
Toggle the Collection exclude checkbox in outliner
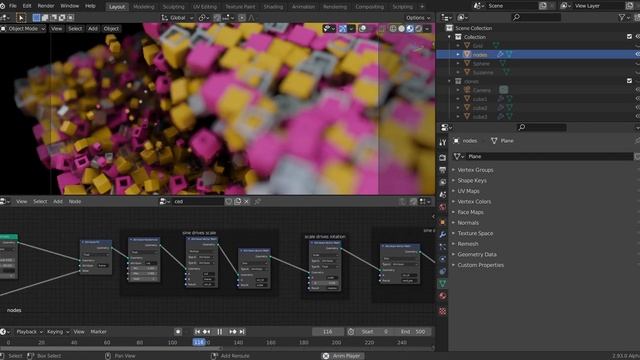(x=629, y=36)
